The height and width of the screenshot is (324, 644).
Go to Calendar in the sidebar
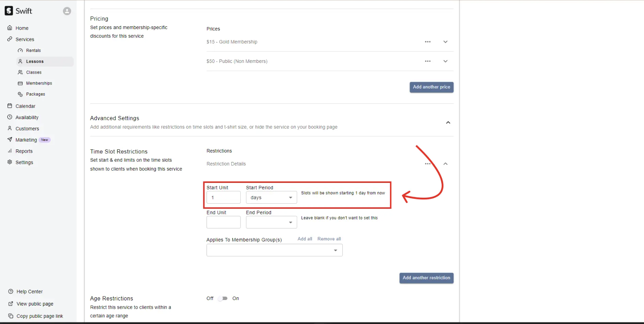tap(25, 106)
